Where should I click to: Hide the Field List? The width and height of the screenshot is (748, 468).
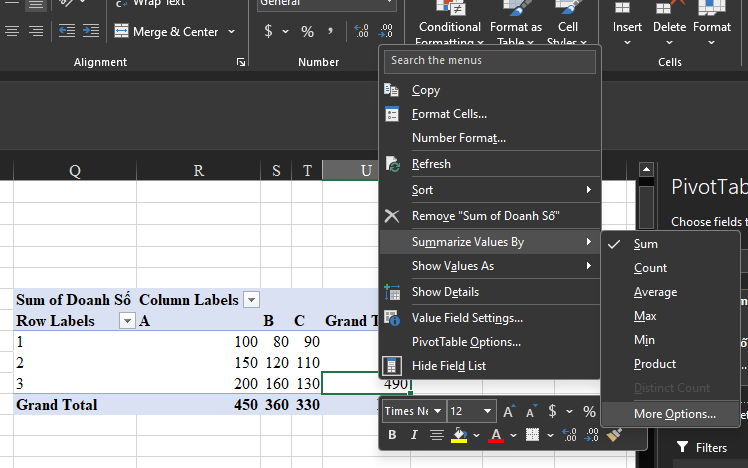[x=448, y=365]
